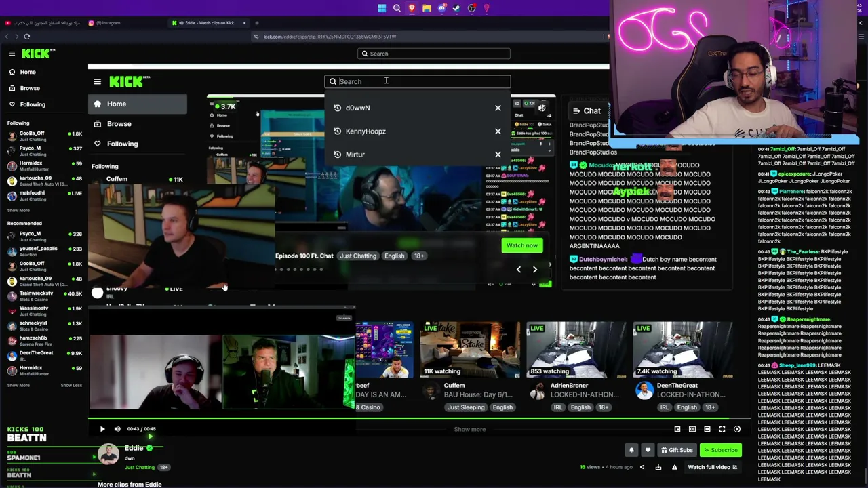Focus the inner Kick search field
This screenshot has height=488, width=868.
tap(417, 81)
